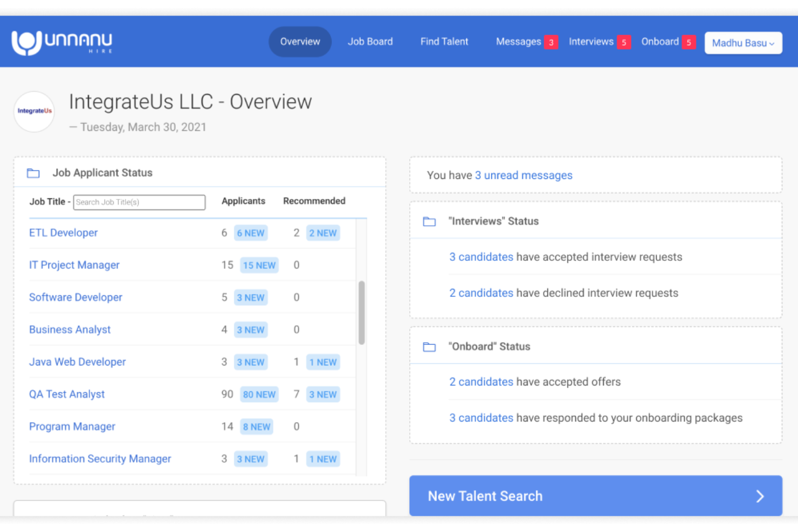Click the Search Job Title(s) input field
The width and height of the screenshot is (798, 532).
pyautogui.click(x=139, y=202)
